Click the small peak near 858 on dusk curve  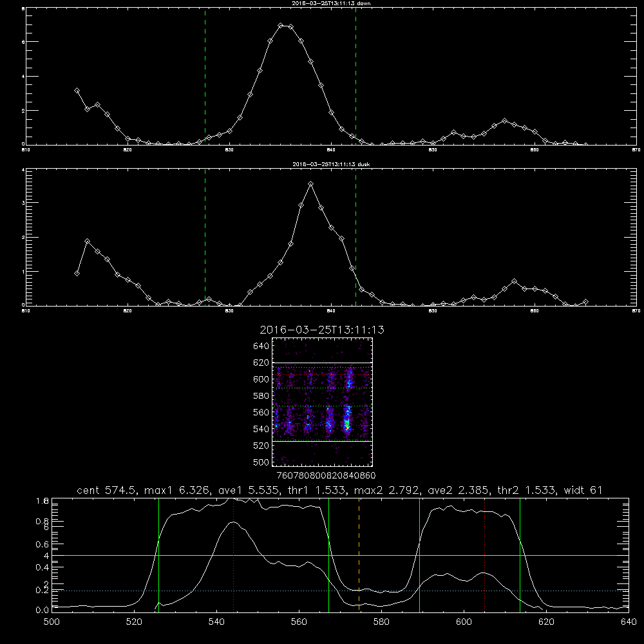tap(514, 281)
